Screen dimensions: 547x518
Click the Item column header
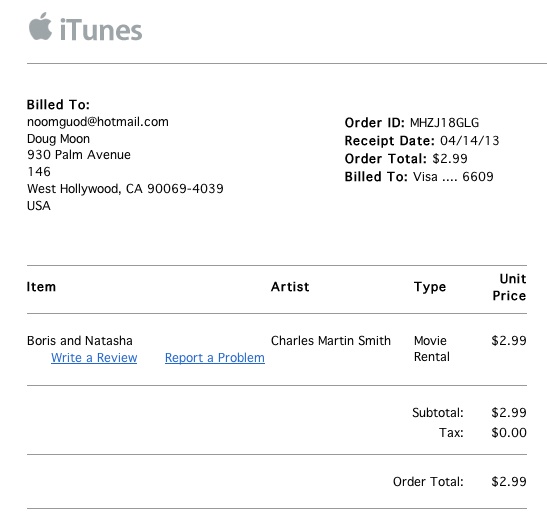coord(41,287)
